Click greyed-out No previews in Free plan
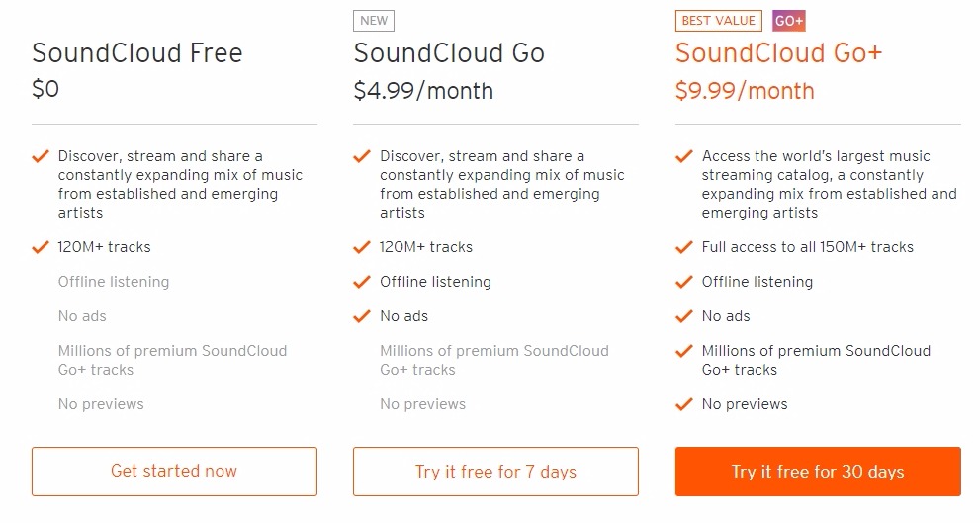 pyautogui.click(x=101, y=404)
